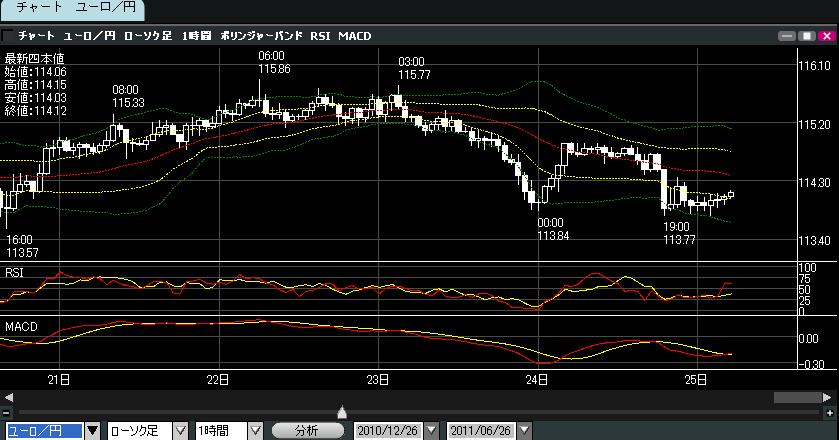This screenshot has height=440, width=839.
Task: Click the ローソク足 chart type field
Action: tap(140, 430)
